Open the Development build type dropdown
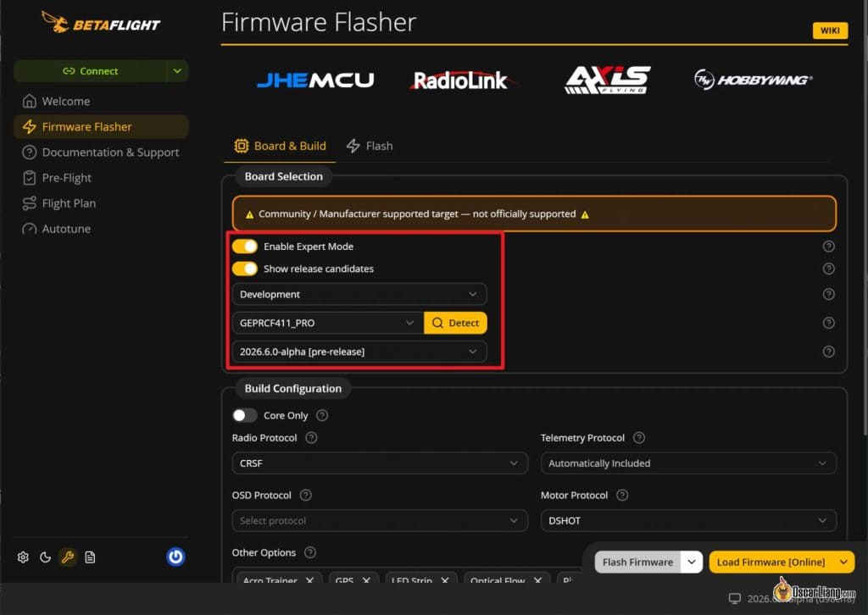868x615 pixels. (359, 294)
